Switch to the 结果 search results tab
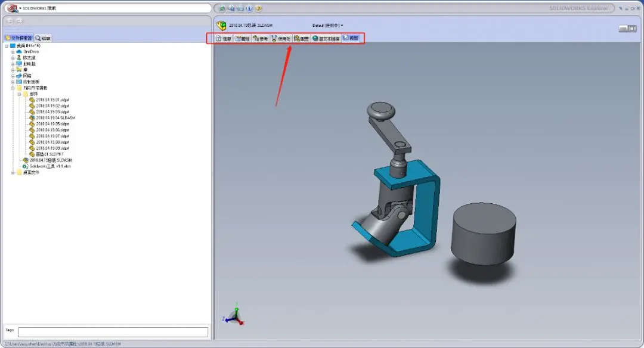644x348 pixels. pyautogui.click(x=43, y=38)
